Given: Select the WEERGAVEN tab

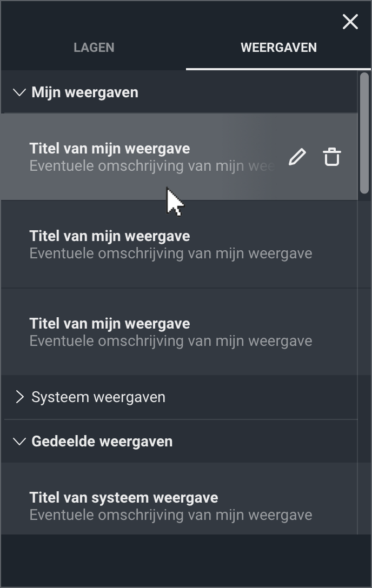Looking at the screenshot, I should pyautogui.click(x=278, y=48).
